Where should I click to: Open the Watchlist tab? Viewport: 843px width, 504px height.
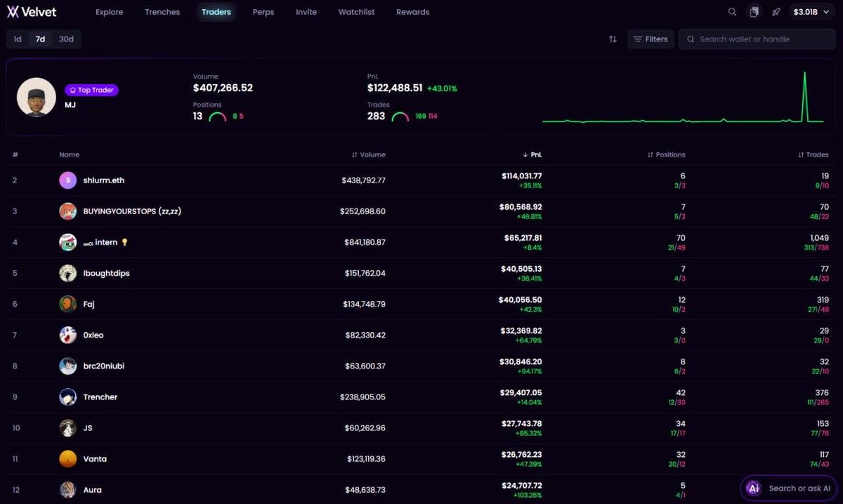356,12
